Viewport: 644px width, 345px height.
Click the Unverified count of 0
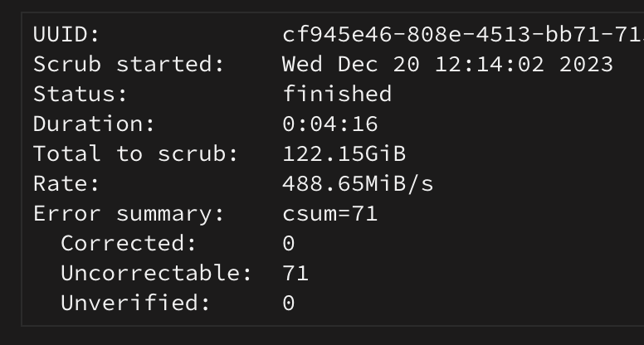[289, 304]
